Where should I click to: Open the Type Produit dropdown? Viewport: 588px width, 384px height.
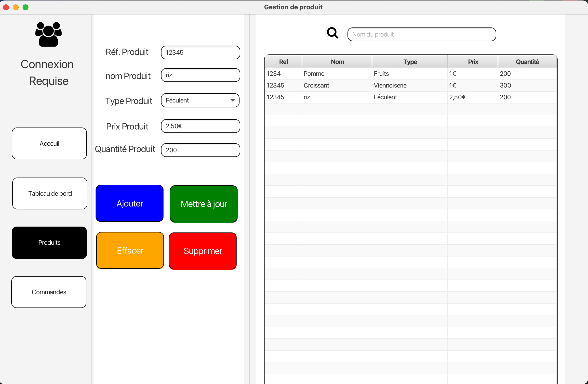[x=200, y=100]
